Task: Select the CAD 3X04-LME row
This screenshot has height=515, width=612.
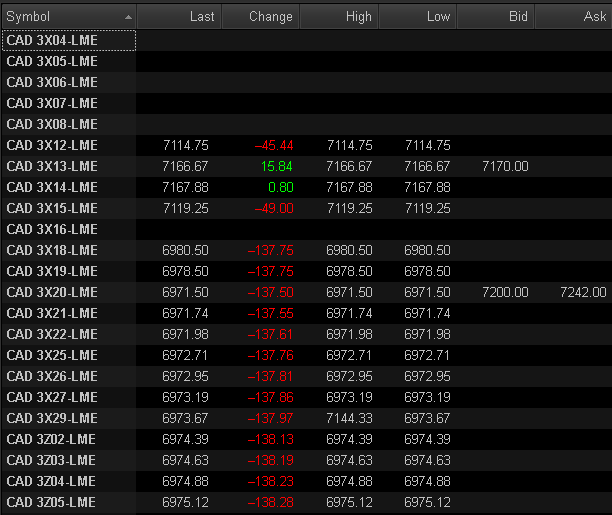Action: (306, 40)
